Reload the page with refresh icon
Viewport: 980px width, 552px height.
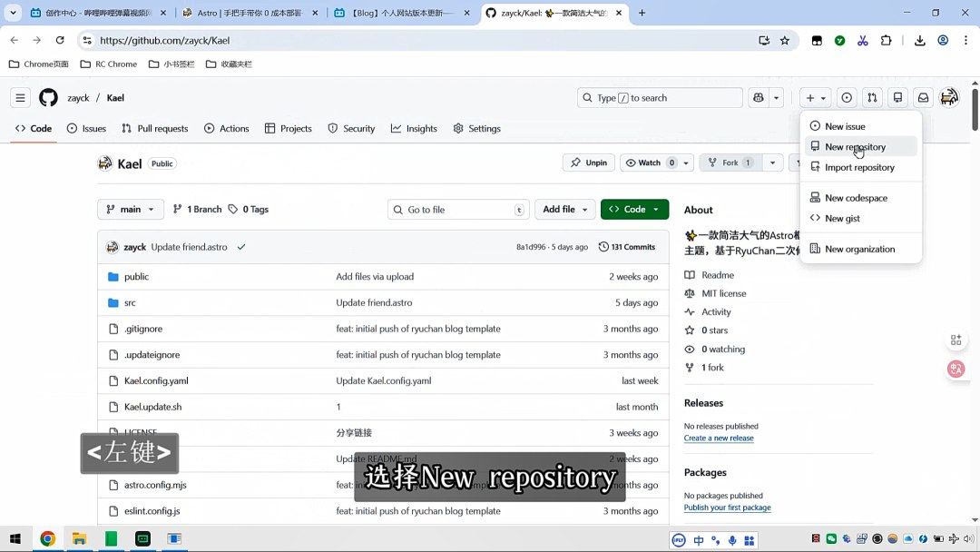click(x=60, y=41)
